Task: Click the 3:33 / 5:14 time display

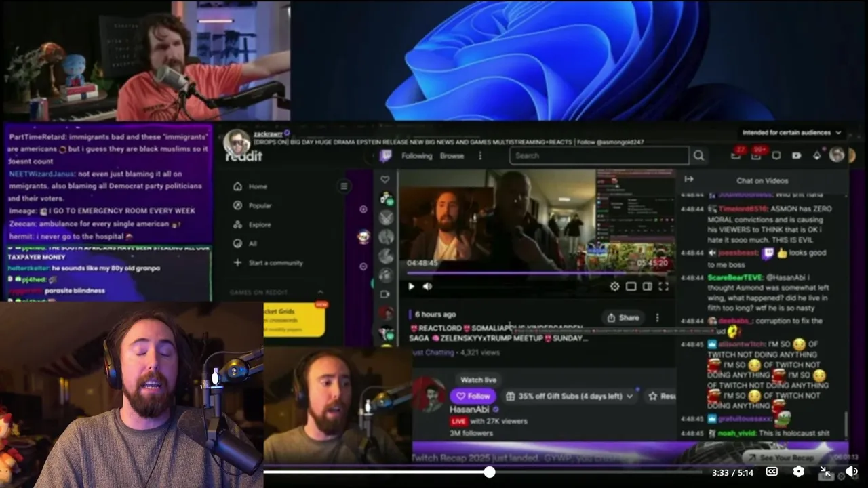Action: point(732,472)
